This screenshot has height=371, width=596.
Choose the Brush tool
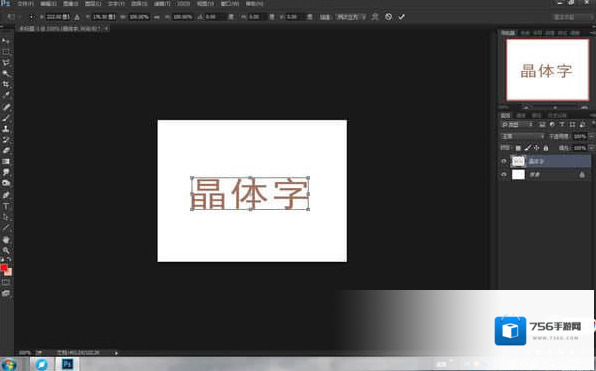tap(6, 117)
